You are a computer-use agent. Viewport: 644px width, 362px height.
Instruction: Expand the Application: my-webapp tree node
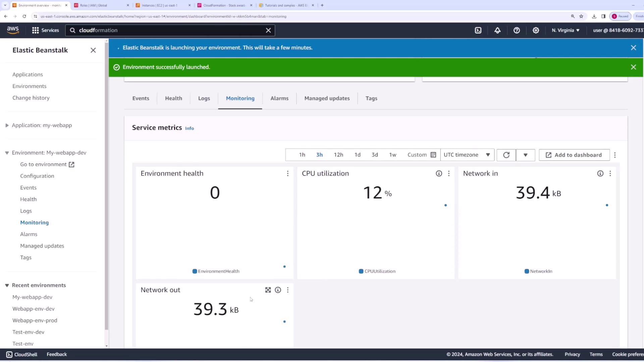coord(7,125)
